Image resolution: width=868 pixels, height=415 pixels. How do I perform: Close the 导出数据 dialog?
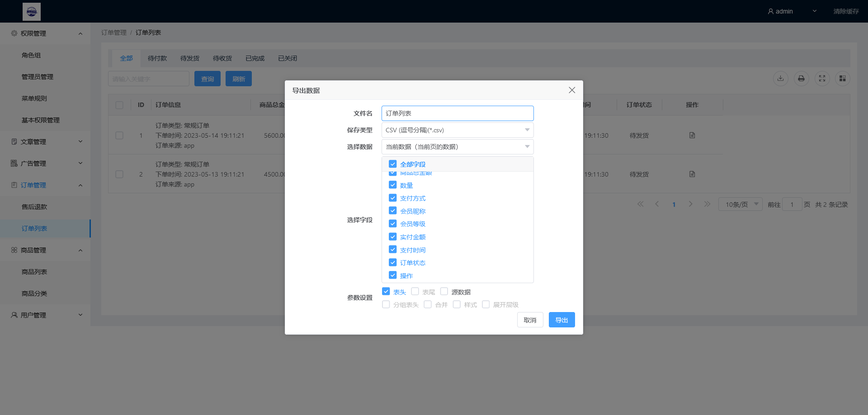pos(572,90)
